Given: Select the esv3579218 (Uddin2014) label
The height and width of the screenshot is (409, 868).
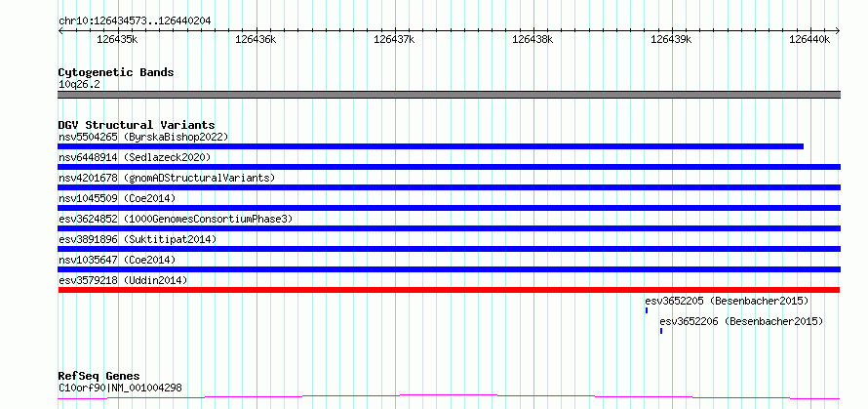Looking at the screenshot, I should point(123,280).
